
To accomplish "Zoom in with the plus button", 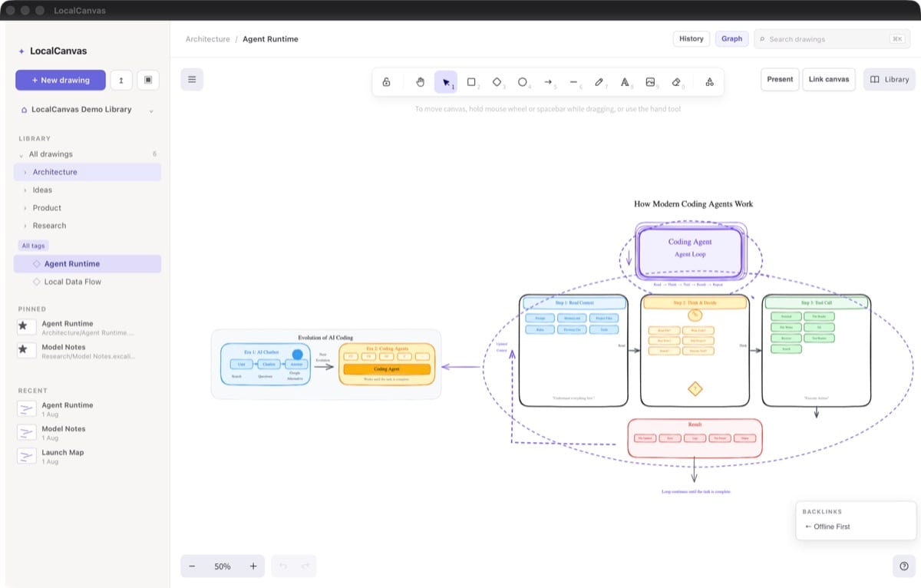I will pos(253,567).
